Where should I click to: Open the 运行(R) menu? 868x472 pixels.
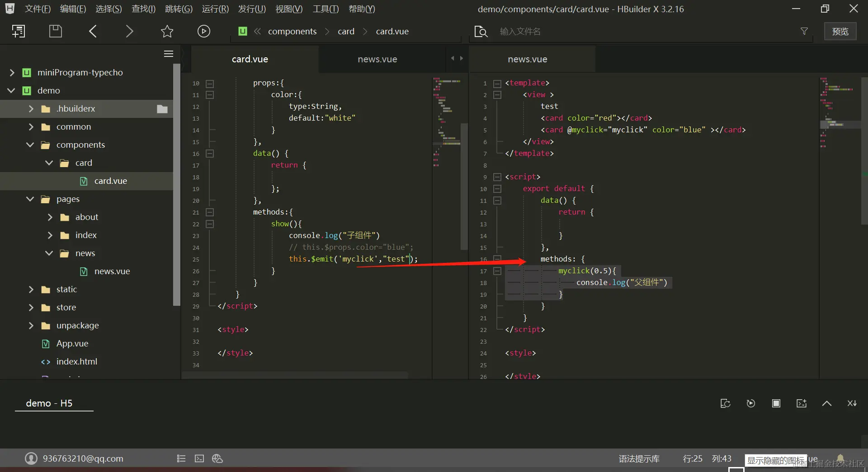coord(215,9)
